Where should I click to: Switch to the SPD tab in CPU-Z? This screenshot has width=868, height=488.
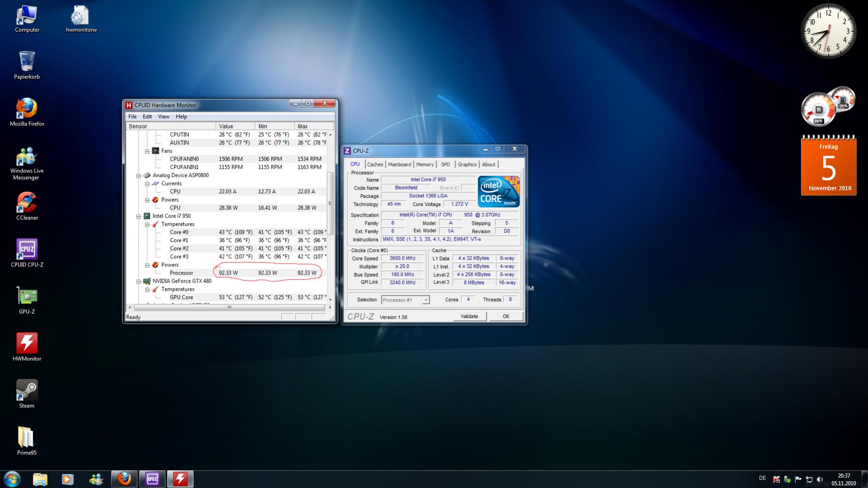coord(446,165)
